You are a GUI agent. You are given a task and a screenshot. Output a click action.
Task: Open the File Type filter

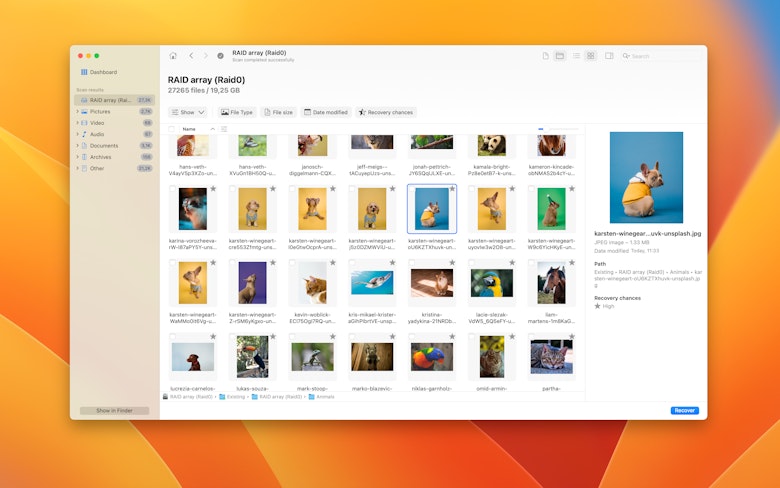tap(237, 112)
